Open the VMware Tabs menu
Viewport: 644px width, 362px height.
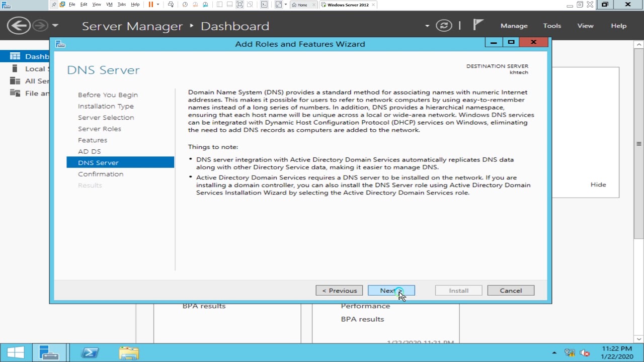[122, 5]
